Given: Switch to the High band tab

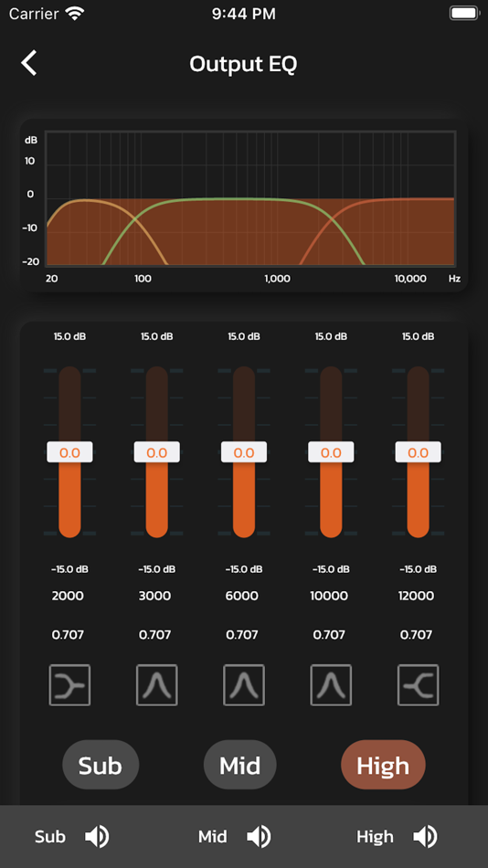Looking at the screenshot, I should 383,765.
